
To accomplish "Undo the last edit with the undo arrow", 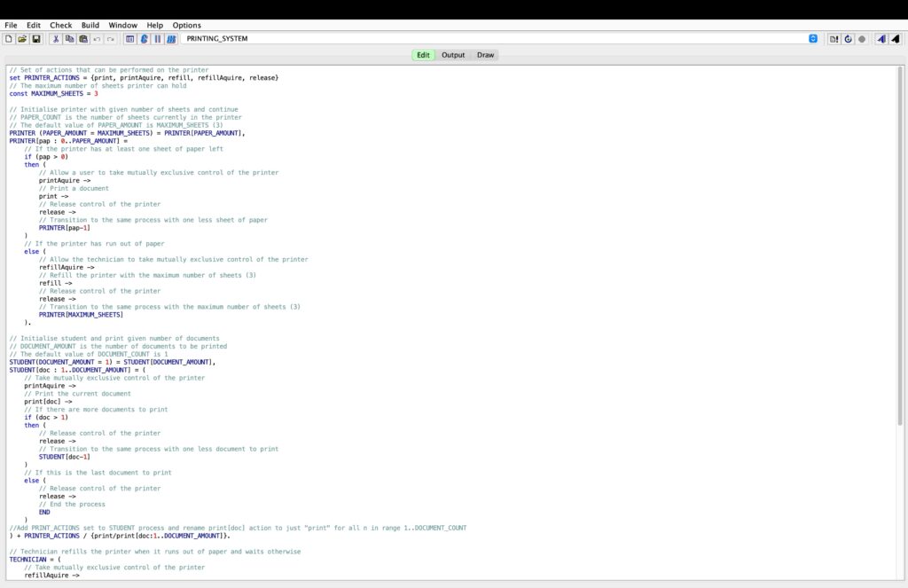I will pyautogui.click(x=97, y=39).
